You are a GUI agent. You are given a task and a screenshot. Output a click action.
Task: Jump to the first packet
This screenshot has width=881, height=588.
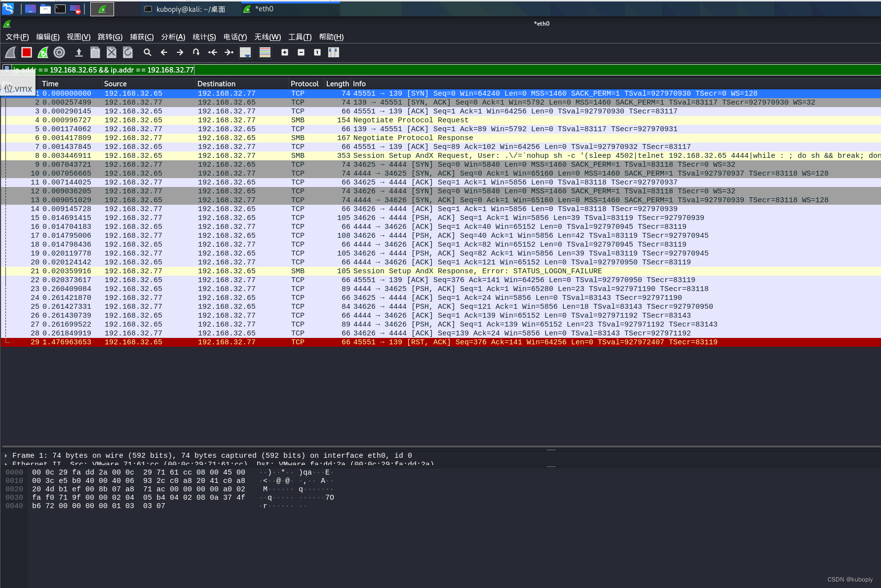pos(213,52)
